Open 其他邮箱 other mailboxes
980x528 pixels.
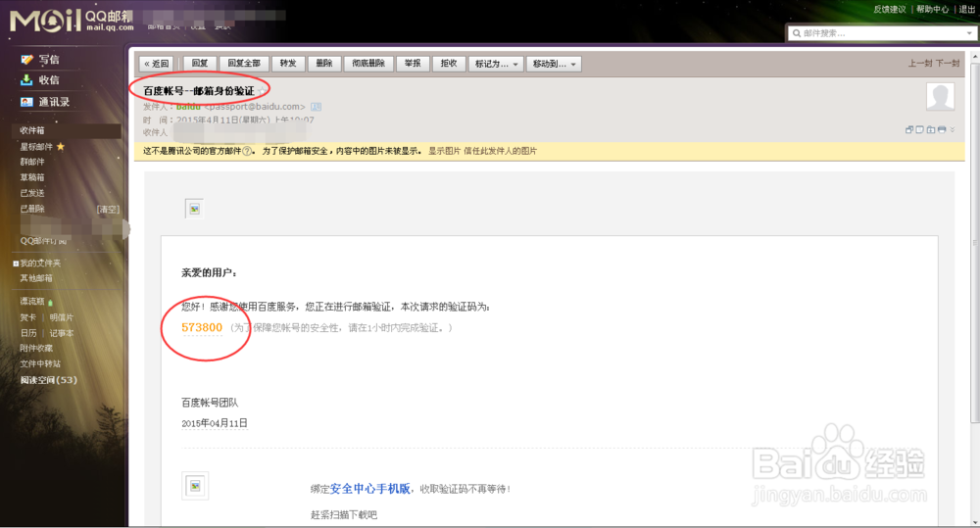tap(36, 278)
